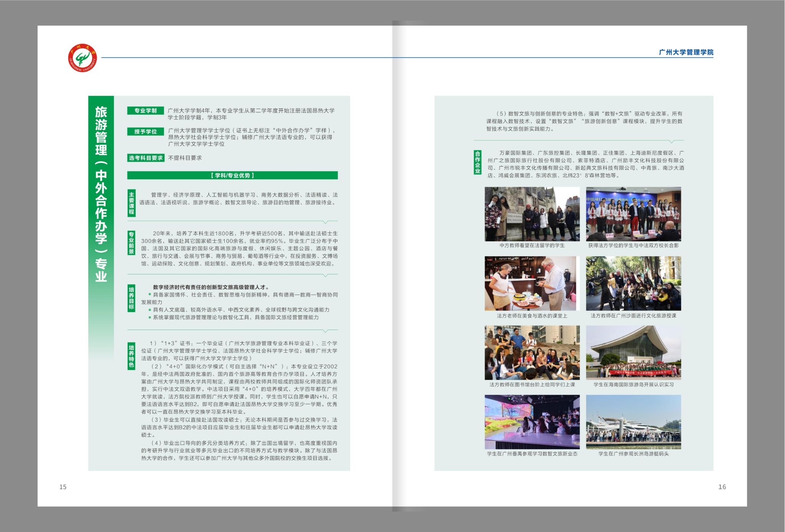This screenshot has width=785, height=532.
Task: Open photo of graduates with Chinese-French presidents
Action: [633, 214]
